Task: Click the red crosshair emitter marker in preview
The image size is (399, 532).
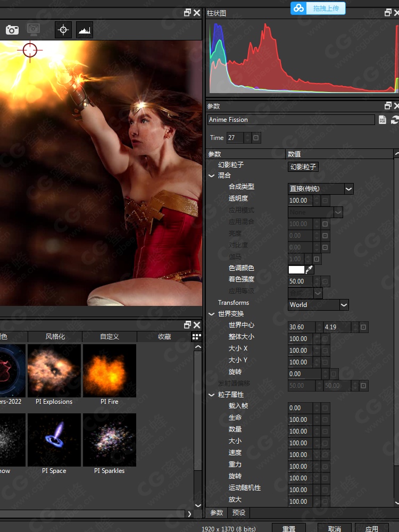Action: point(30,50)
